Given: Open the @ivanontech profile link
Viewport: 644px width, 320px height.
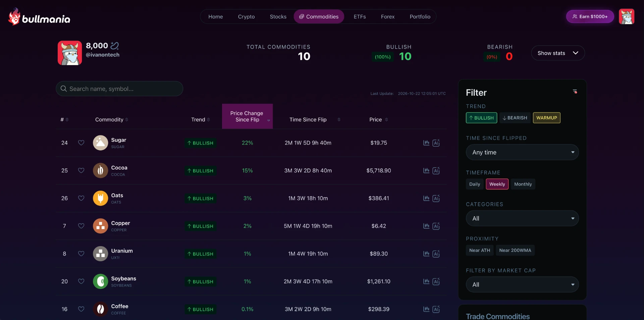Looking at the screenshot, I should pos(103,55).
